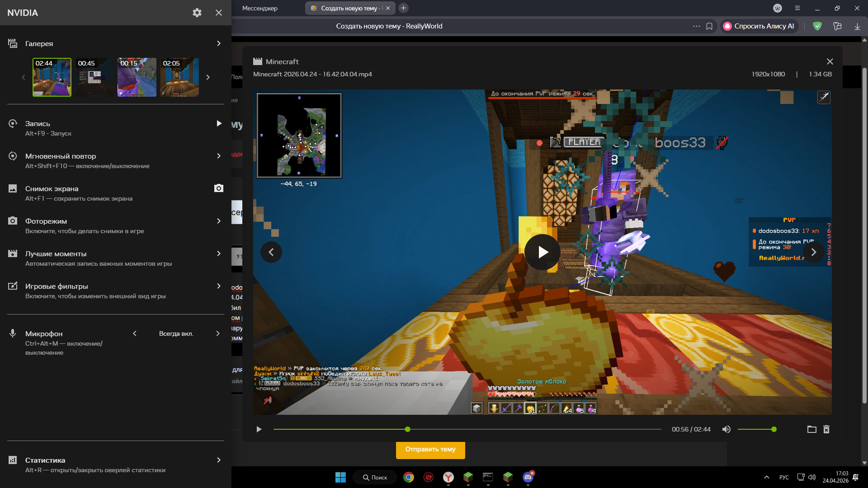Click the edit icon on video corner
This screenshot has width=868, height=488.
tap(824, 97)
